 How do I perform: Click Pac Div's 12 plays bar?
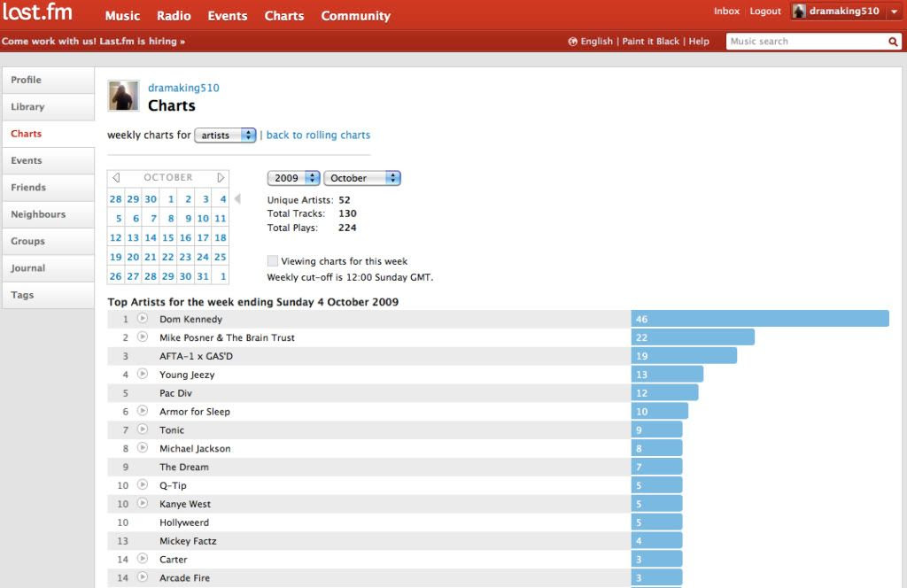(664, 392)
